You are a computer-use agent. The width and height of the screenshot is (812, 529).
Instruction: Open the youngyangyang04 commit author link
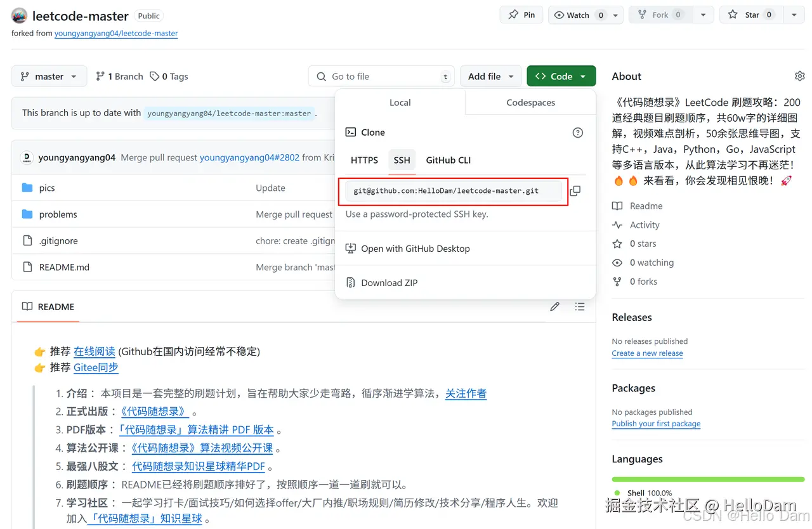(x=77, y=157)
